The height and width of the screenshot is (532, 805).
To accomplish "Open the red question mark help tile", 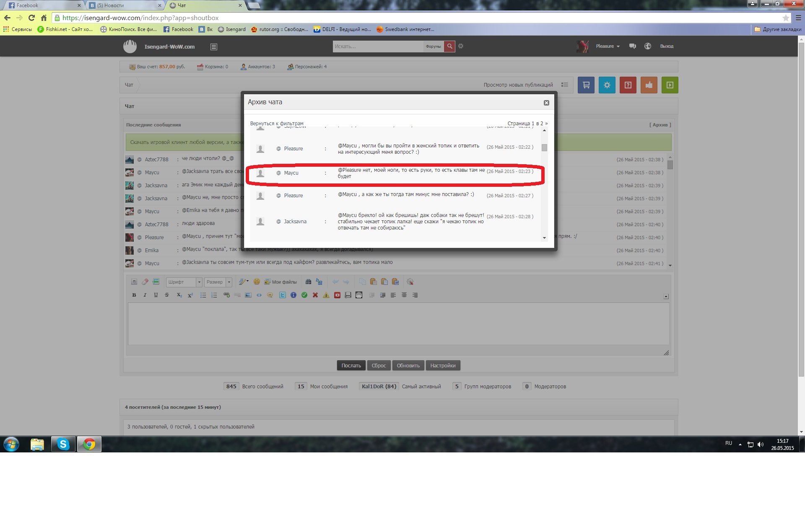I will point(628,85).
